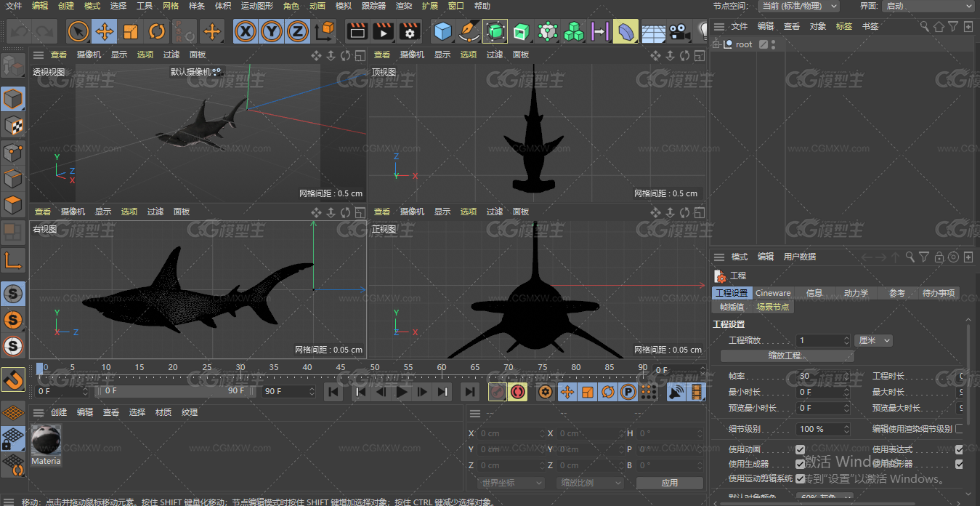Open the 缩放比例 dropdown
980x506 pixels.
click(x=591, y=483)
